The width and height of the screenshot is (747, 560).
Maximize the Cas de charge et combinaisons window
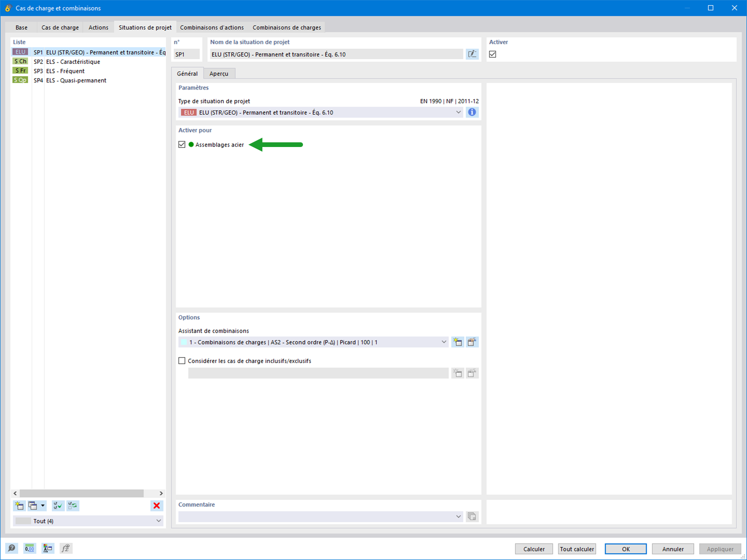(711, 8)
